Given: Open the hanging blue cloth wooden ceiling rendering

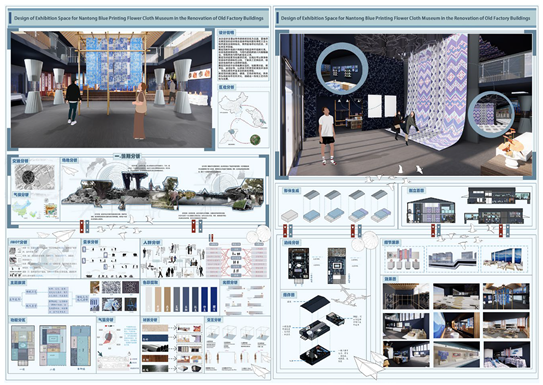Looking at the screenshot, I should [x=506, y=296].
